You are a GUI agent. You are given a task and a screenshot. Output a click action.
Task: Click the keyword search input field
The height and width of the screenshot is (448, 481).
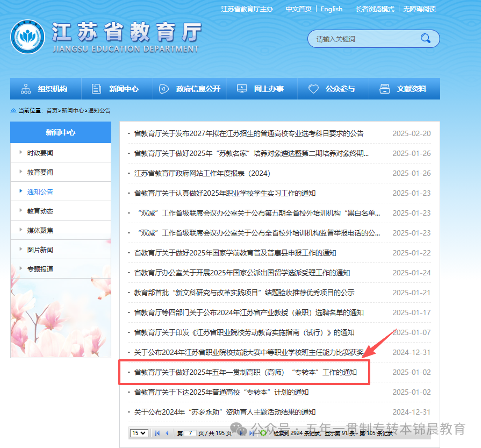(363, 39)
